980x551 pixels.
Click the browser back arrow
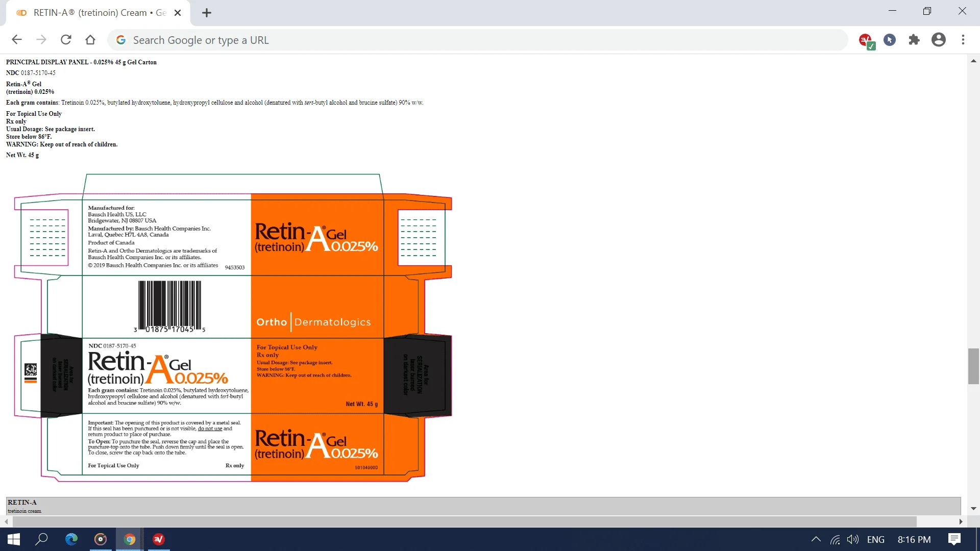tap(17, 40)
